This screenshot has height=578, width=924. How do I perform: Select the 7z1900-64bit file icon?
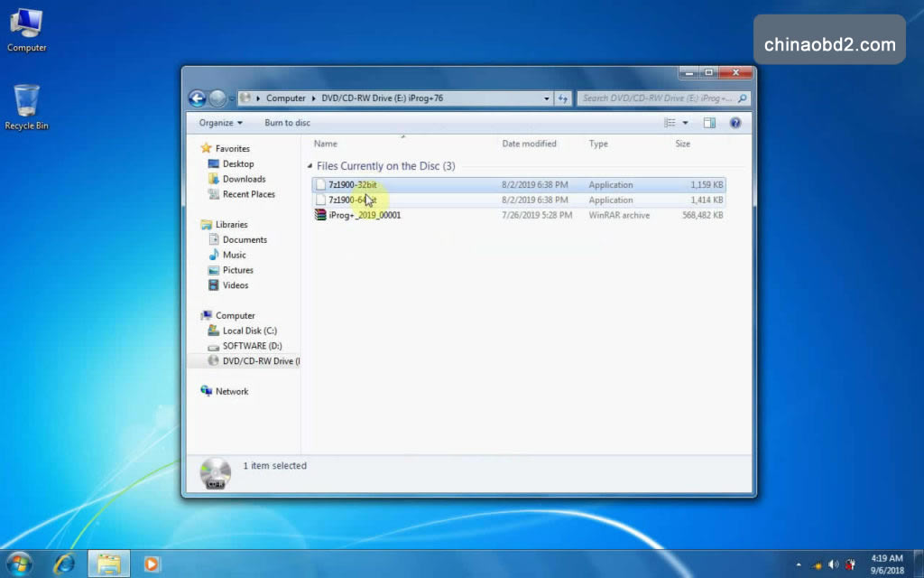pos(320,200)
